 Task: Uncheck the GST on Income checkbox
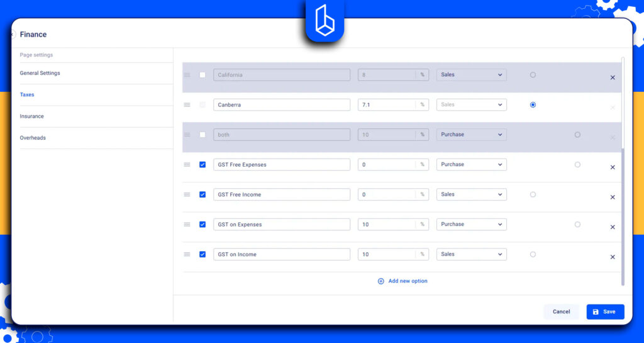tap(203, 255)
